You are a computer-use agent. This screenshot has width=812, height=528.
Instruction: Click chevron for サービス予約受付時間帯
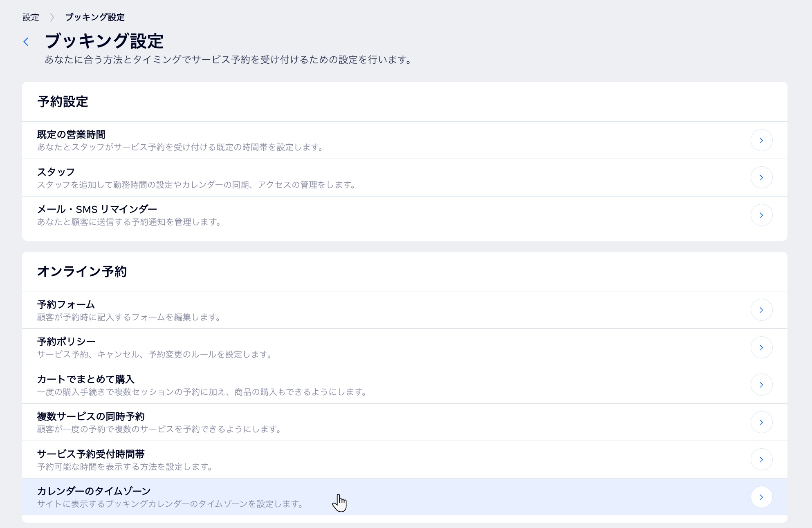click(761, 459)
